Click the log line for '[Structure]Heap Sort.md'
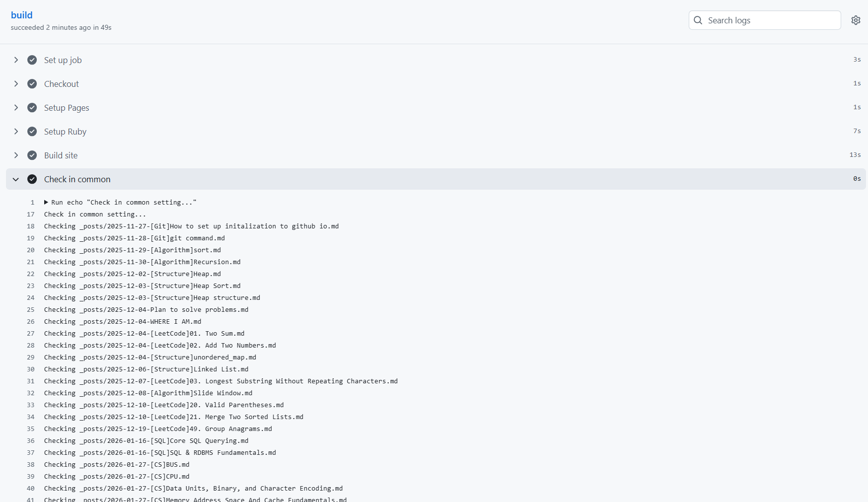Image resolution: width=868 pixels, height=502 pixels. coord(142,286)
